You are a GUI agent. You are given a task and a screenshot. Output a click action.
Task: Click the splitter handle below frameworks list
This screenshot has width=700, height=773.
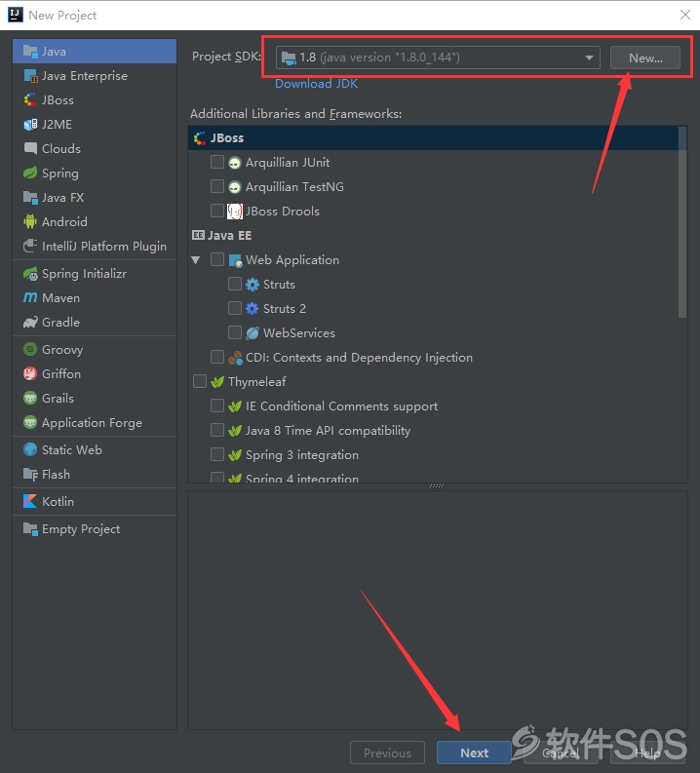tap(437, 486)
